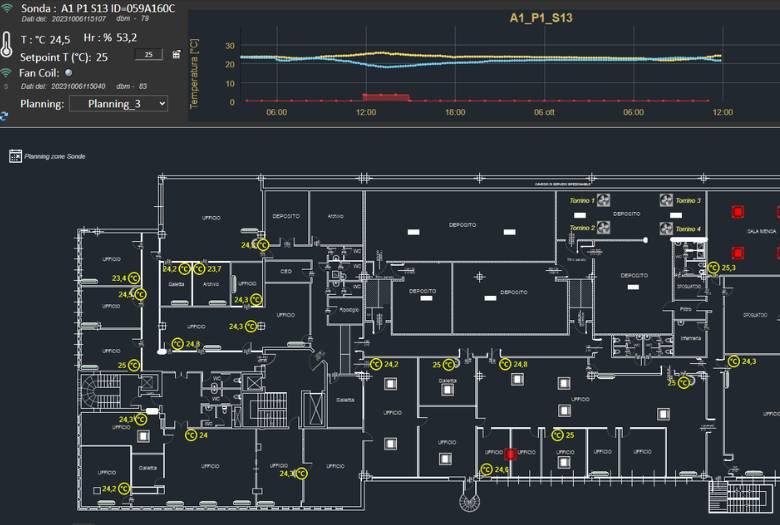
Task: Toggle the Fan Coil status indicator
Action: tap(69, 72)
